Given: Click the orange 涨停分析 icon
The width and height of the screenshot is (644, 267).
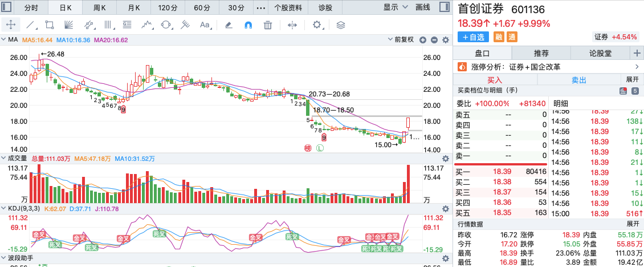Looking at the screenshot, I should pos(462,67).
